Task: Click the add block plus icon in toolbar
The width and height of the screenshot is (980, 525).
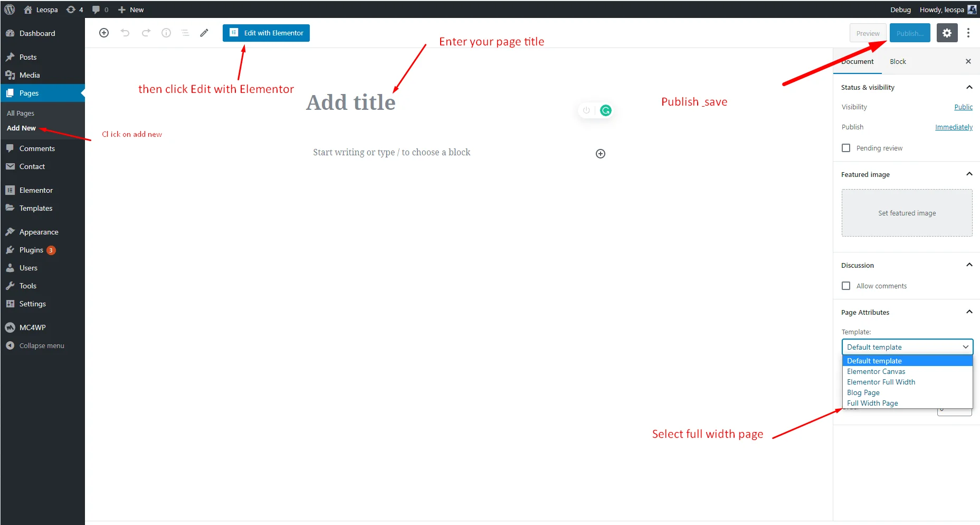Action: coord(104,33)
